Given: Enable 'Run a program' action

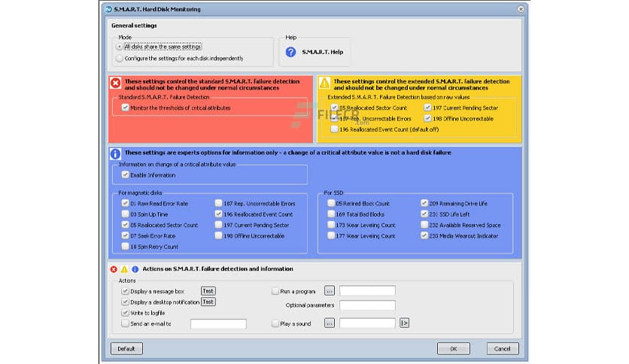Looking at the screenshot, I should click(x=275, y=292).
